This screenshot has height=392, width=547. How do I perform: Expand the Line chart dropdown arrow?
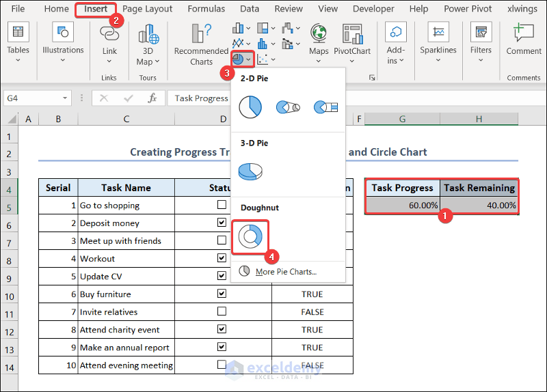click(248, 44)
